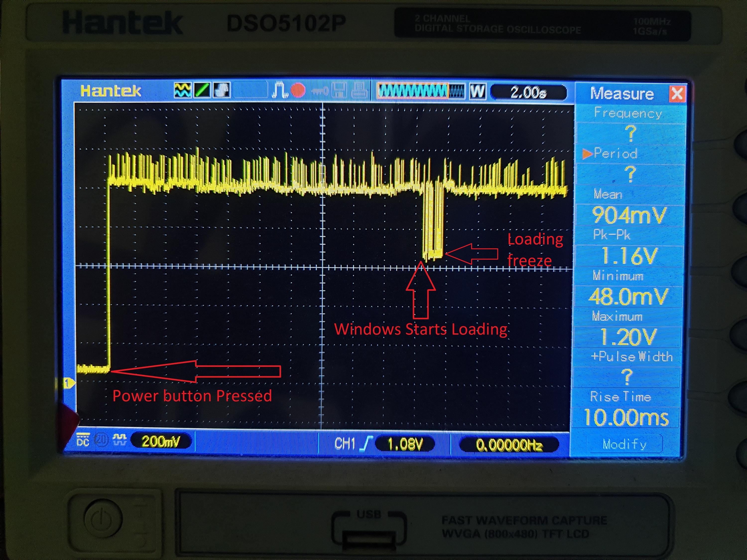Click the DC coupling icon
This screenshot has height=560, width=747.
tap(83, 440)
